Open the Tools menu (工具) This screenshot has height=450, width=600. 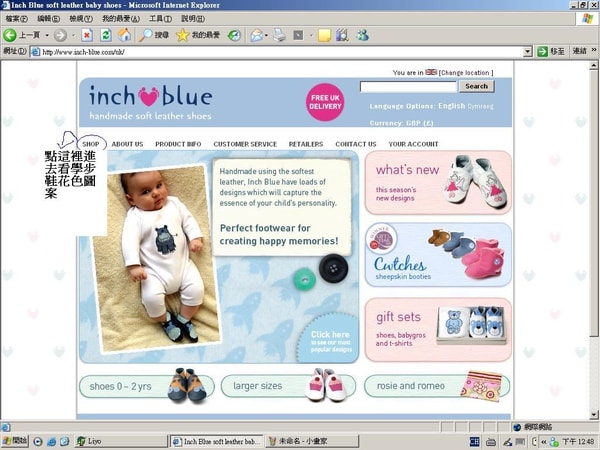tap(160, 18)
